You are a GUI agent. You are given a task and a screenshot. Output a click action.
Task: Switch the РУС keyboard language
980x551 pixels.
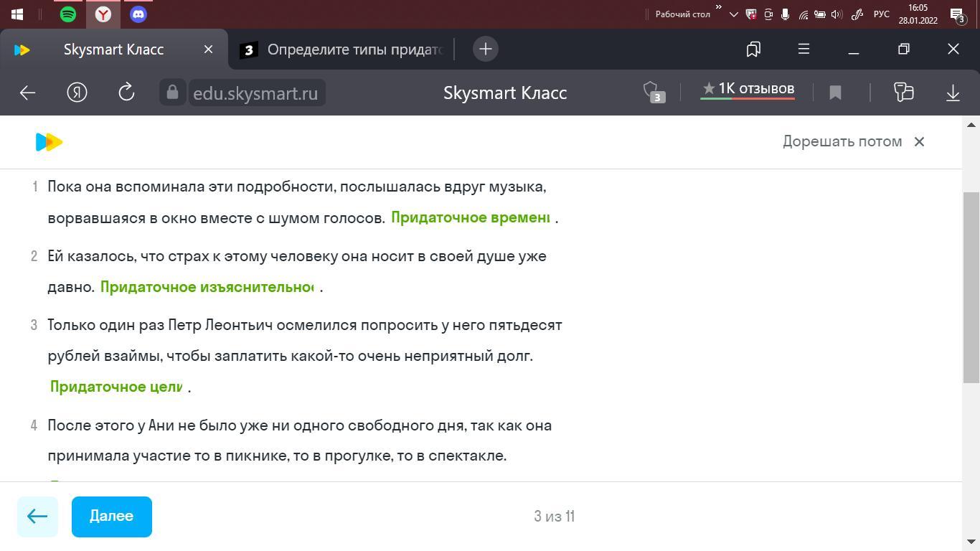(881, 14)
